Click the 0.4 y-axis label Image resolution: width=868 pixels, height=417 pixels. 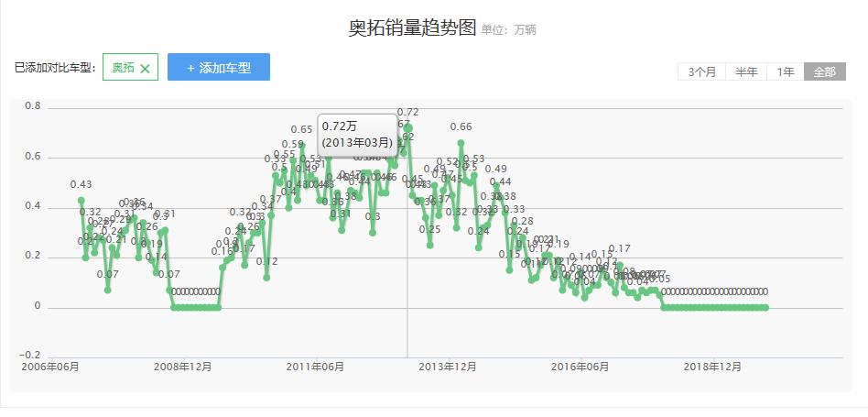pyautogui.click(x=33, y=206)
